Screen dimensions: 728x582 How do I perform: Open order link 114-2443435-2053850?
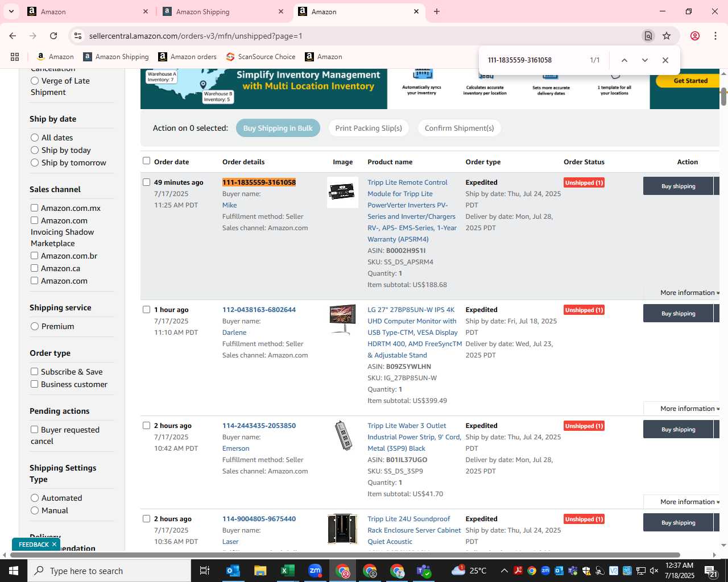click(259, 426)
